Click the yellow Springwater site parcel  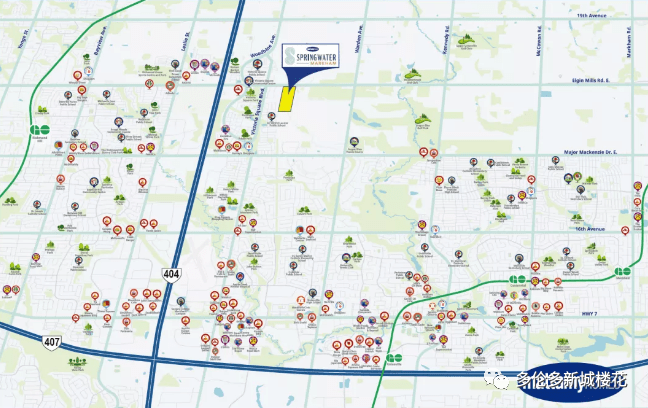286,99
